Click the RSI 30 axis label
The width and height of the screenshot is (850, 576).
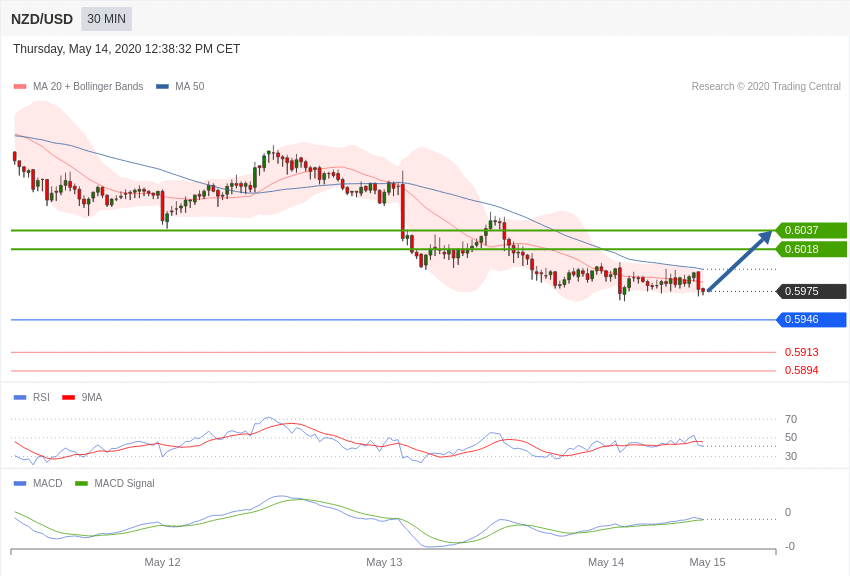pos(791,456)
